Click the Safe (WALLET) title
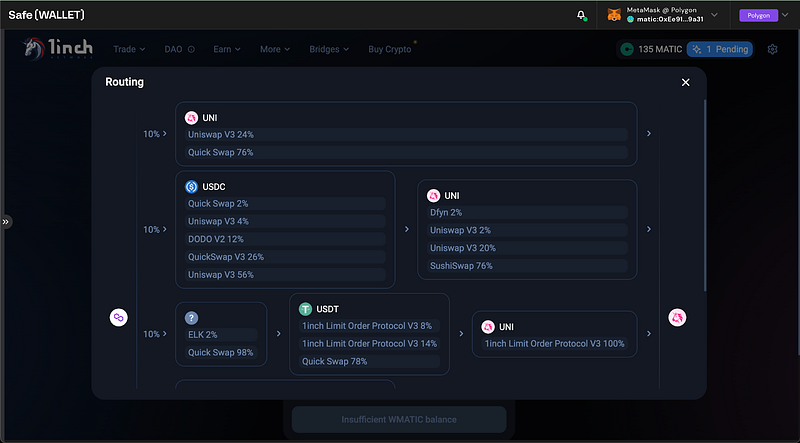 (46, 15)
